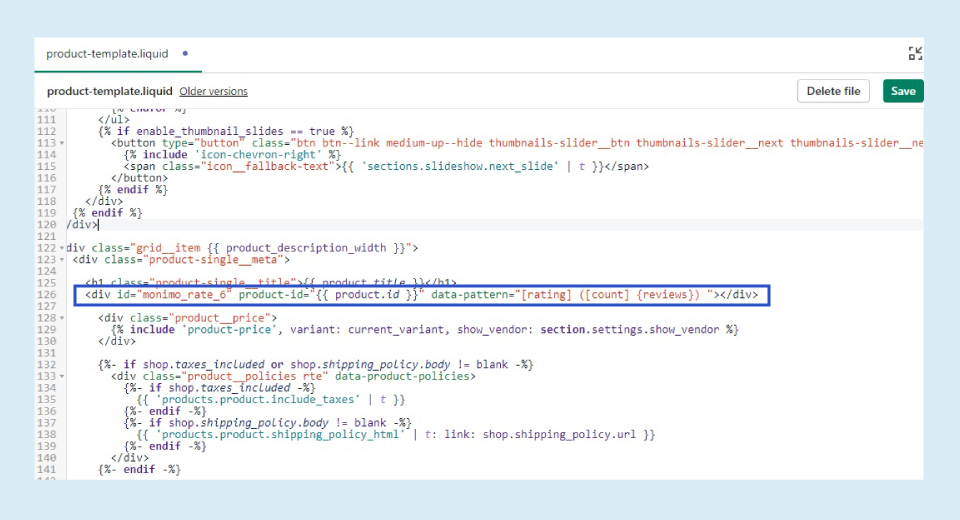Toggle fullscreen editor mode icon

[915, 54]
